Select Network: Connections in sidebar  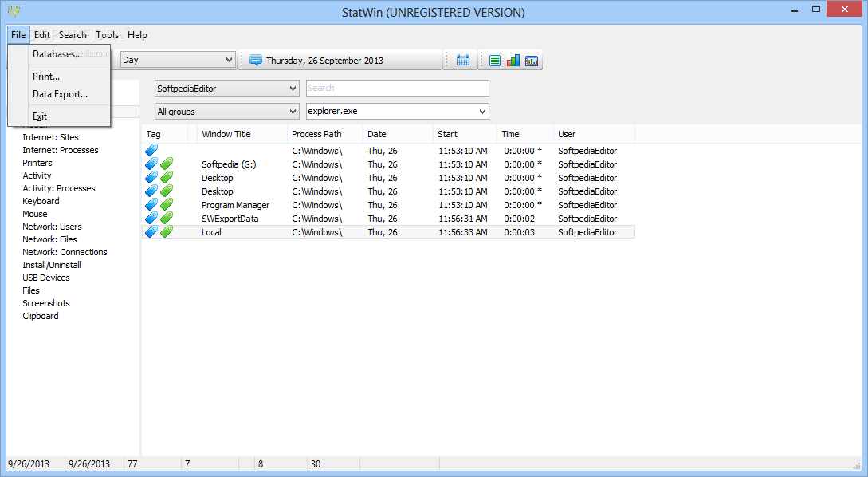tap(65, 252)
